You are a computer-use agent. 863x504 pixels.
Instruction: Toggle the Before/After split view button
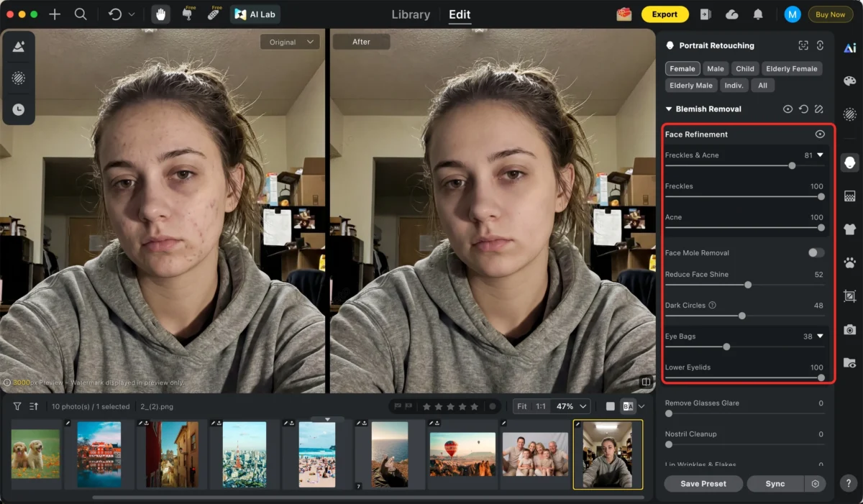(x=627, y=406)
